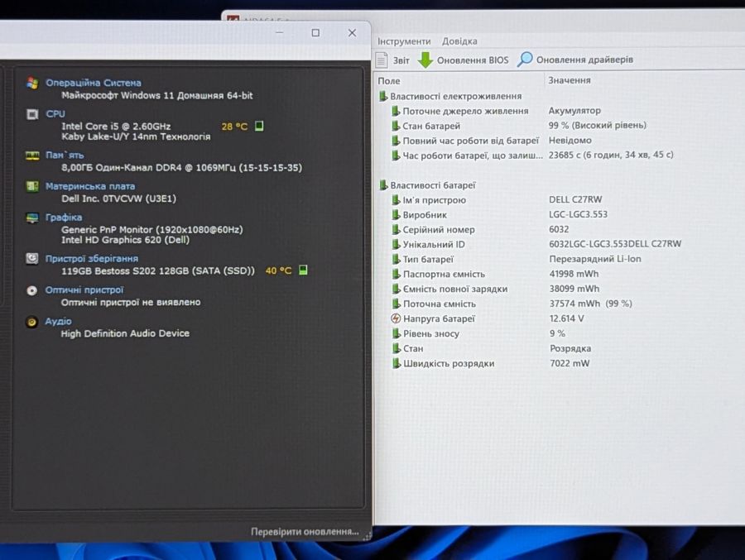Screen dimensions: 745x560
Task: Select the 41998 mWh design capacity value
Action: tap(574, 274)
